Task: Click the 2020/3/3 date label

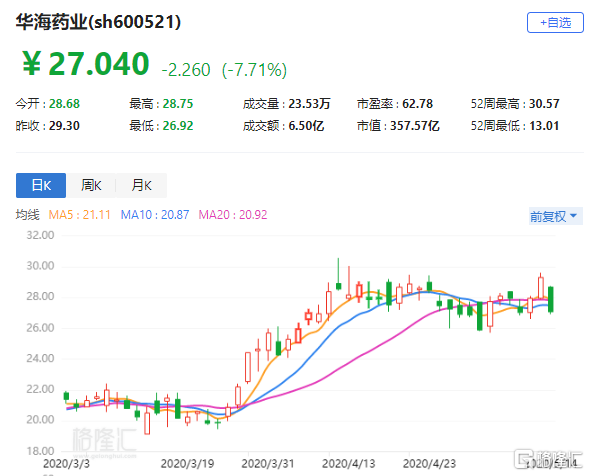Action: tap(66, 464)
